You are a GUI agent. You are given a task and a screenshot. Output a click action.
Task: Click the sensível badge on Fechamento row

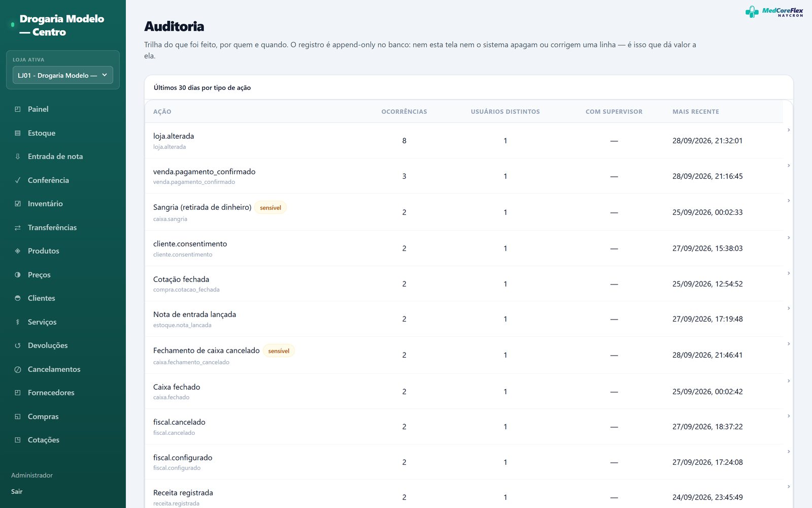[x=279, y=351]
